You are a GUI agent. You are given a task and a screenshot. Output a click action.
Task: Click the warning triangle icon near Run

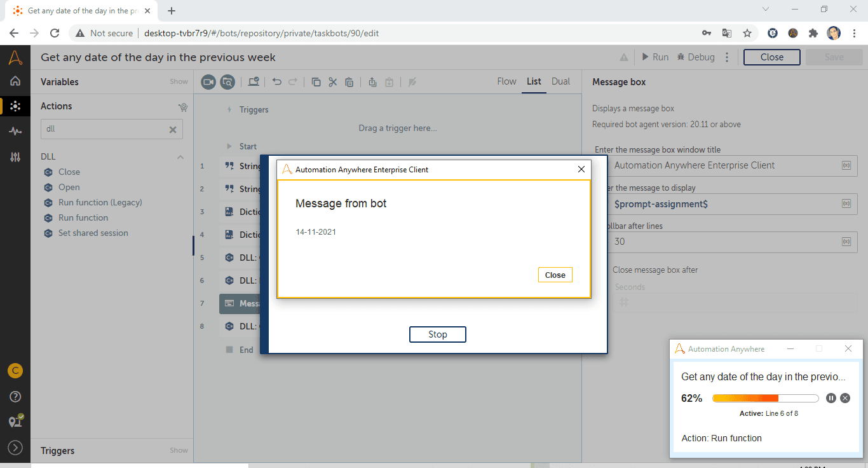pos(624,57)
